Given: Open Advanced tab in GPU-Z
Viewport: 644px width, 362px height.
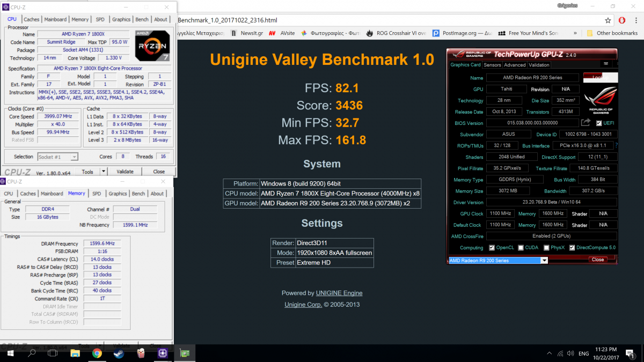Looking at the screenshot, I should (x=515, y=65).
